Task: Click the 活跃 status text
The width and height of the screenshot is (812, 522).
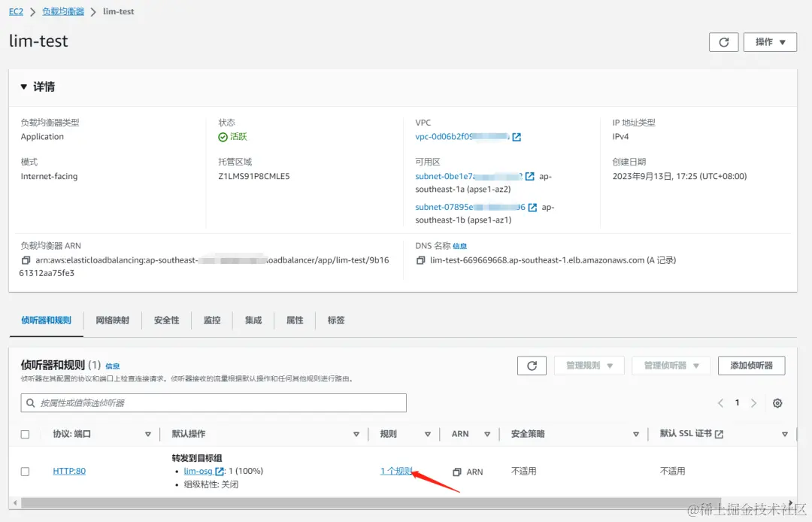Action: 239,137
